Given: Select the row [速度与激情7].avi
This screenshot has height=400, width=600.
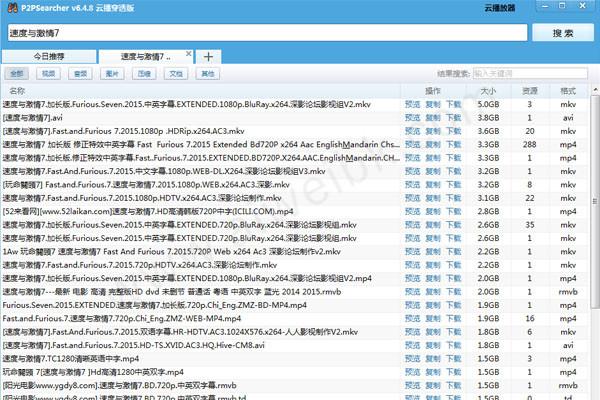Looking at the screenshot, I should (x=295, y=118).
